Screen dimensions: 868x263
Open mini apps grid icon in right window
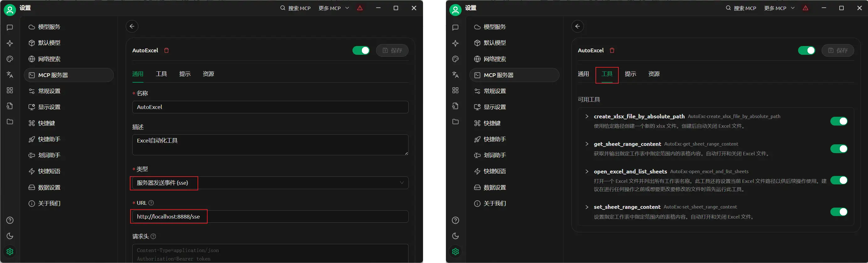tap(456, 90)
